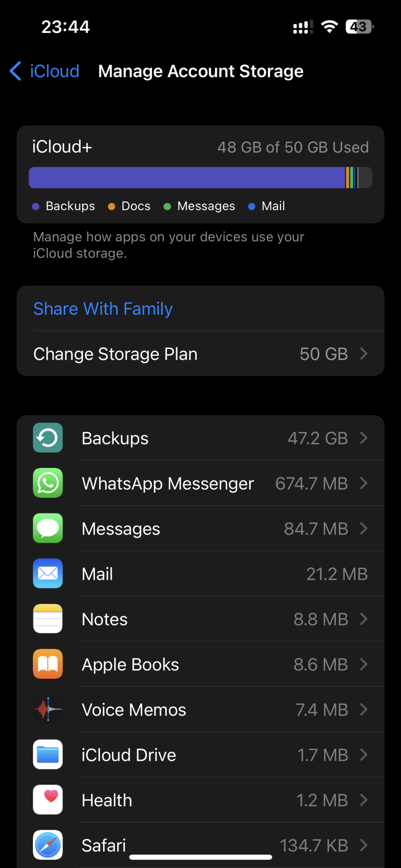401x868 pixels.
Task: Tap the iCloud Drive folder icon
Action: click(48, 754)
